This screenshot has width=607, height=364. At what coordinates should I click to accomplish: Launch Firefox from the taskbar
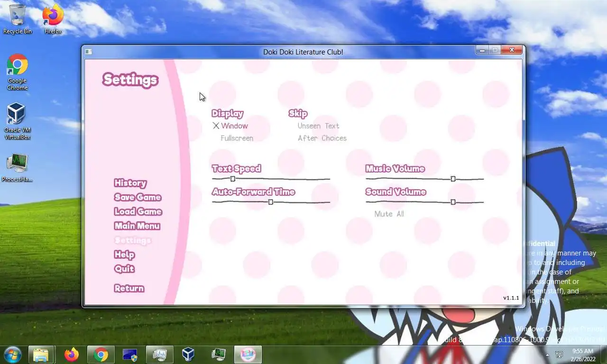coord(72,355)
